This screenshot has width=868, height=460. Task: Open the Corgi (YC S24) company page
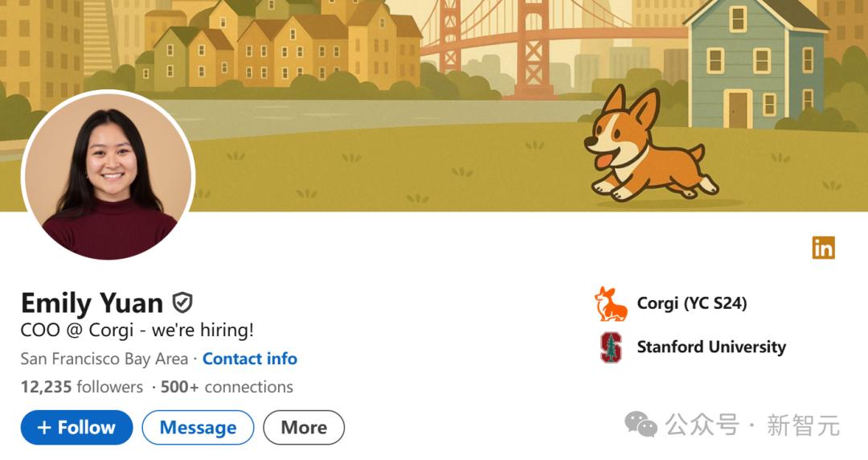point(692,303)
